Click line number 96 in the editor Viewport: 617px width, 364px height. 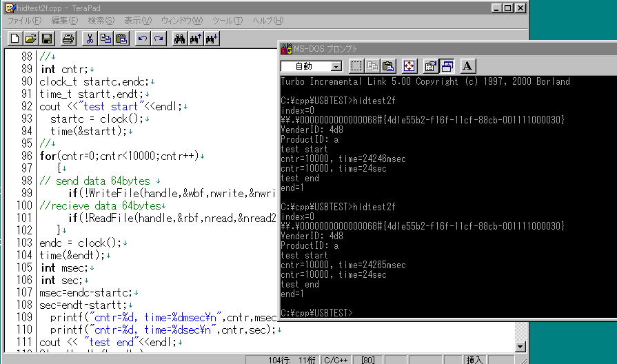click(x=27, y=156)
